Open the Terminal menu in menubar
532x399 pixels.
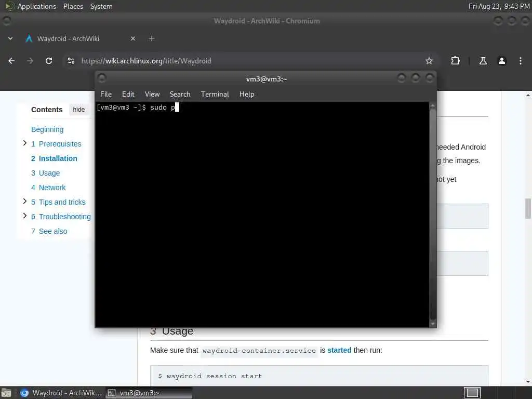(x=215, y=95)
